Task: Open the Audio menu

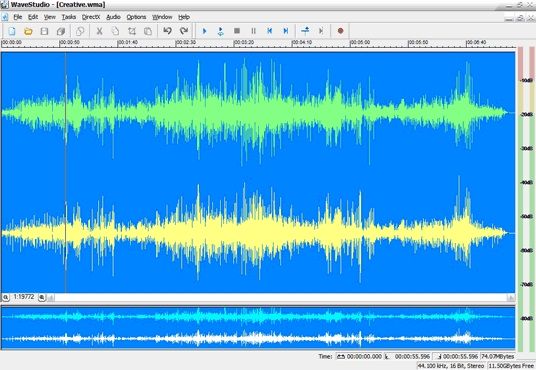Action: tap(113, 17)
